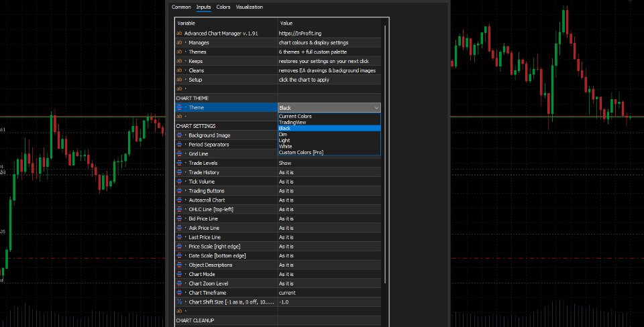This screenshot has height=327, width=644.
Task: Click the inputs list vertical scrollbar
Action: pyautogui.click(x=385, y=154)
